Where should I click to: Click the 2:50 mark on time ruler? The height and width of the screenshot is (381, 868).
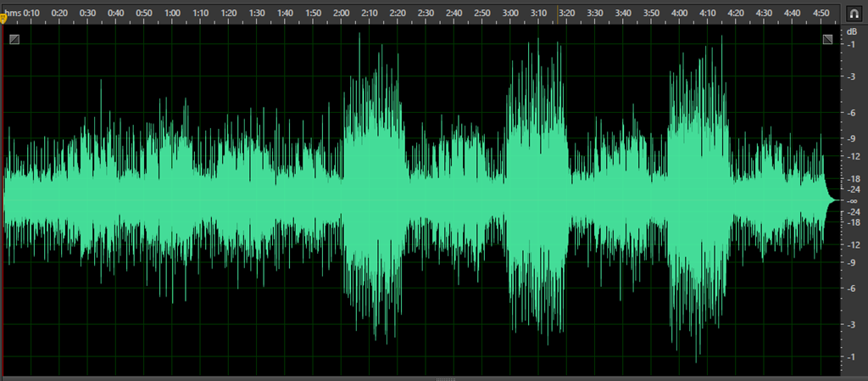[482, 12]
